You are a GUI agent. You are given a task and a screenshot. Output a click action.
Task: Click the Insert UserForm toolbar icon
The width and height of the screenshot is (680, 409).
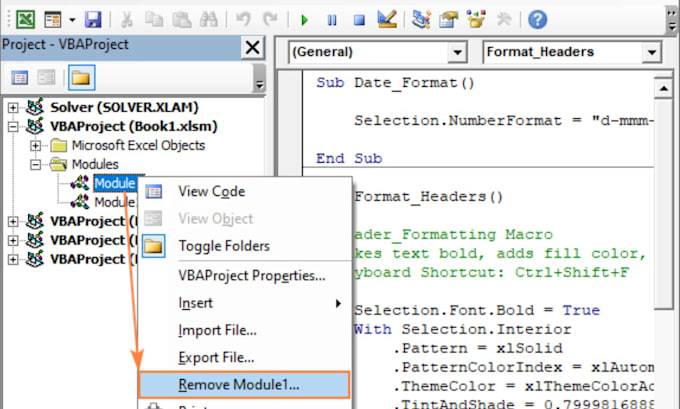[x=53, y=20]
